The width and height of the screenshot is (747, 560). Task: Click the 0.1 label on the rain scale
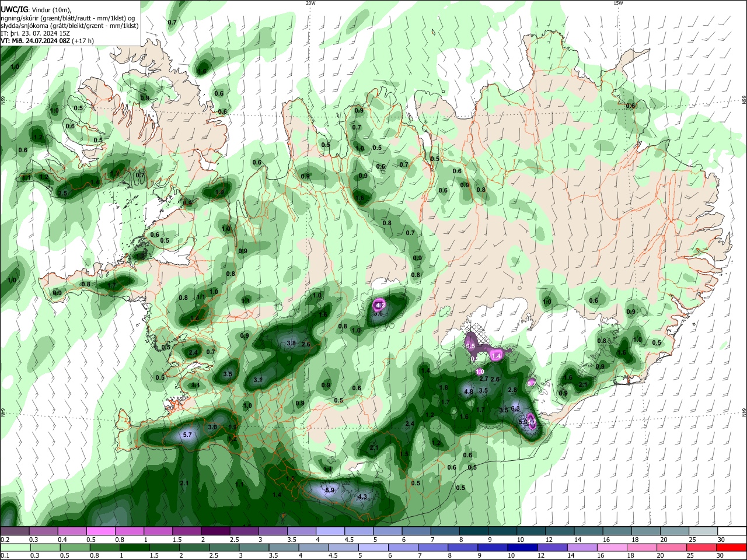pos(5,555)
